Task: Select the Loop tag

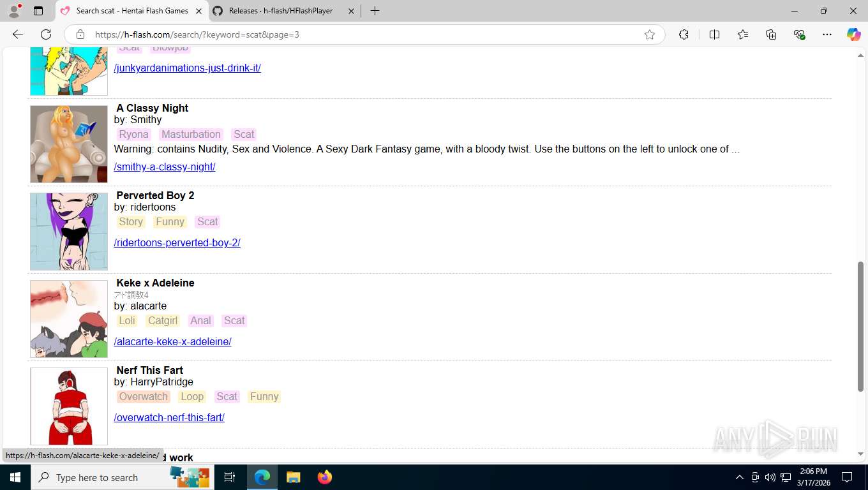Action: [x=192, y=396]
